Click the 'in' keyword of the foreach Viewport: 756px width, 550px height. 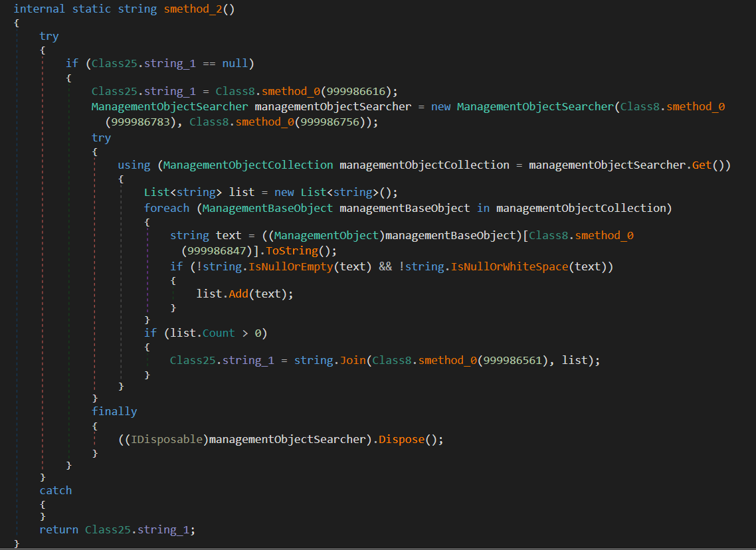click(483, 208)
